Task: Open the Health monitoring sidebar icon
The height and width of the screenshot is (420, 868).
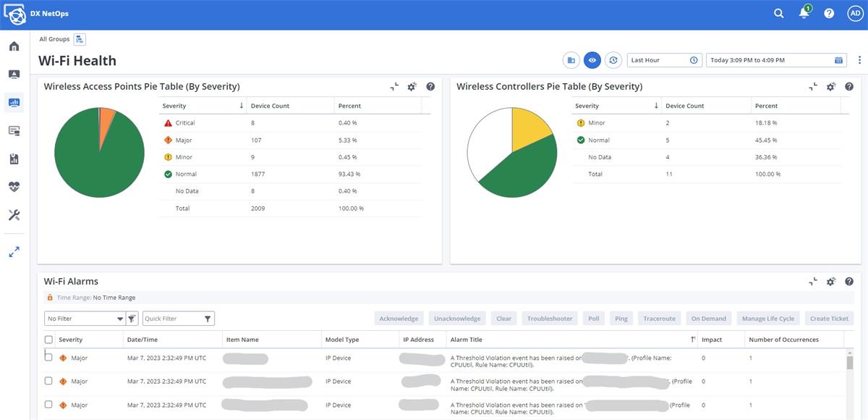Action: point(13,187)
